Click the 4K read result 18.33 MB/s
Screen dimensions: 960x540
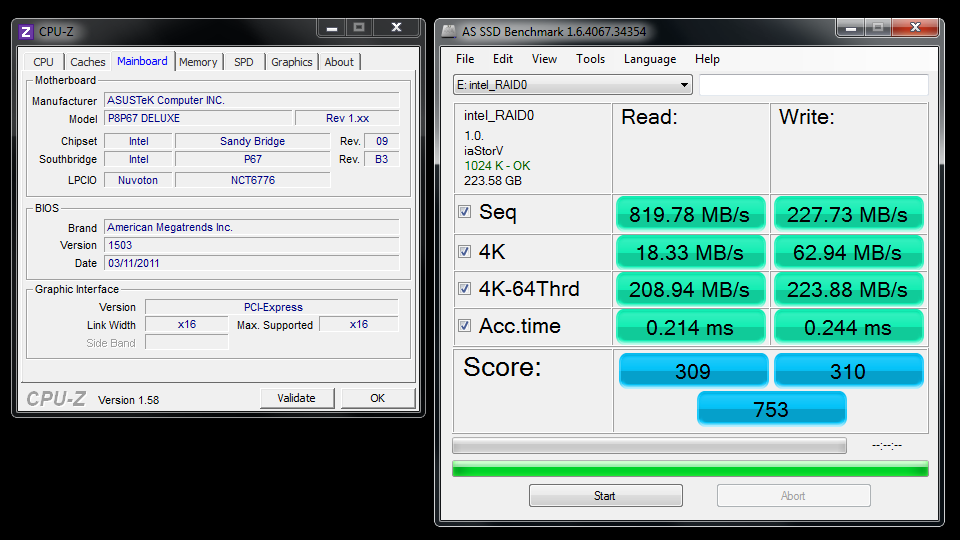point(690,252)
